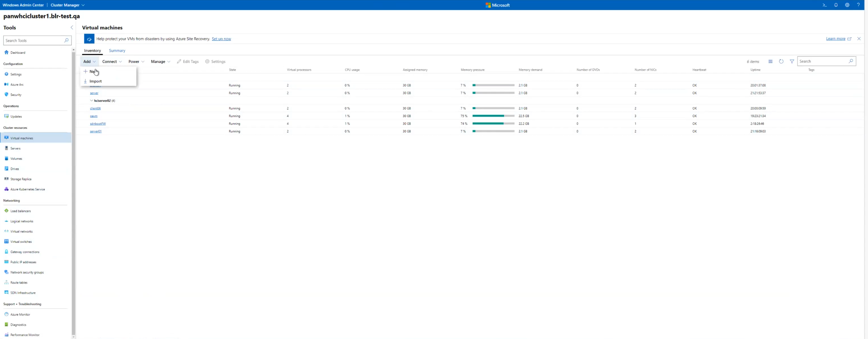Click the help question mark icon
Image resolution: width=868 pixels, height=339 pixels.
tap(858, 5)
